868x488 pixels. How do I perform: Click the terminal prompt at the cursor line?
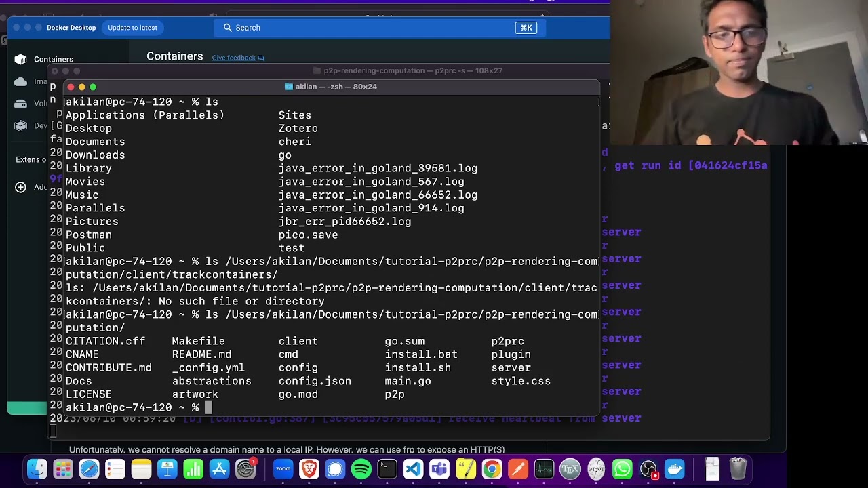(x=209, y=407)
